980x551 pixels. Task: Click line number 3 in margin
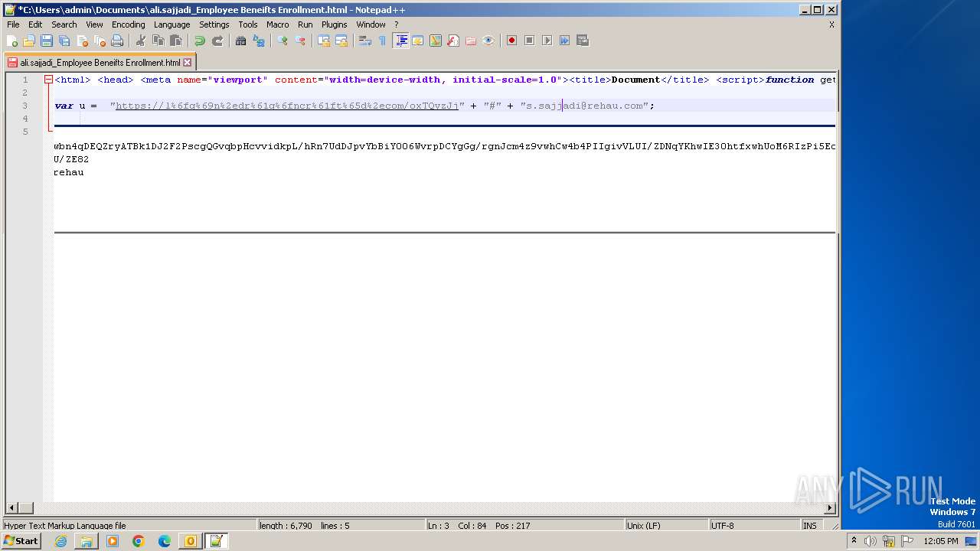25,106
